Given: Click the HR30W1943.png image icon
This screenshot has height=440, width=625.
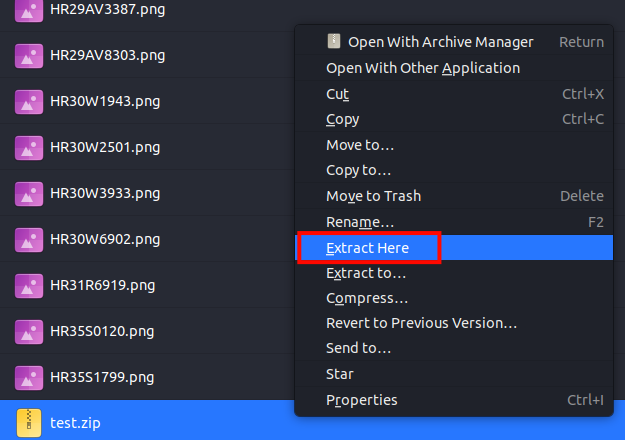Looking at the screenshot, I should (x=29, y=102).
